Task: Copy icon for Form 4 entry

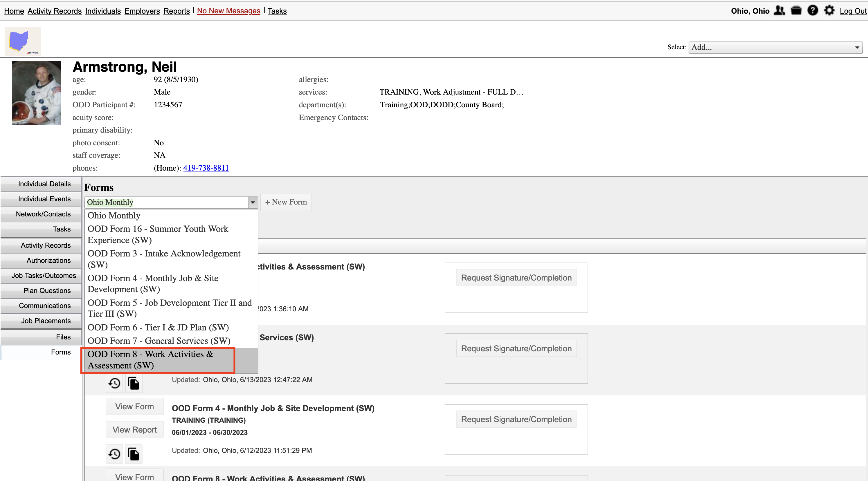Action: pyautogui.click(x=134, y=454)
